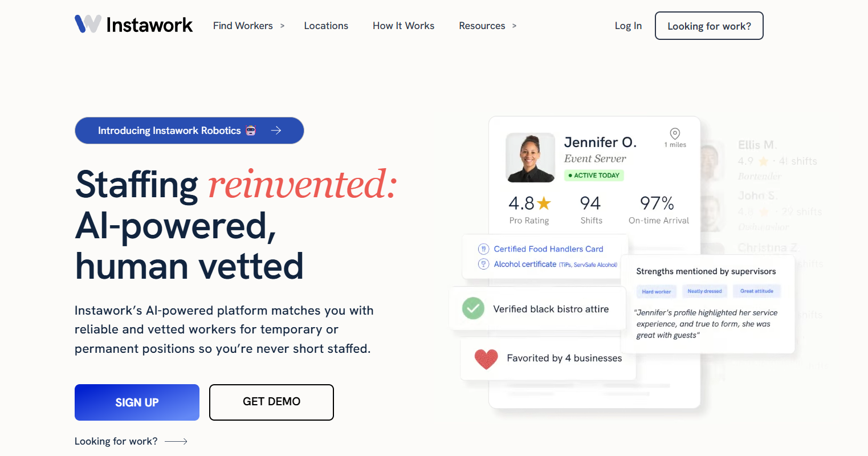Click the reinvented: headline word
Image resolution: width=868 pixels, height=456 pixels.
tap(303, 184)
